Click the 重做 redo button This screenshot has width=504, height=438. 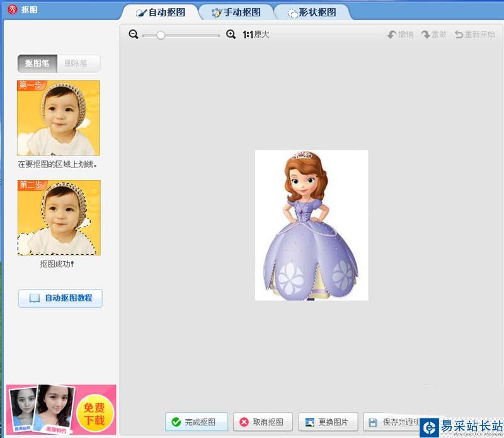tap(433, 35)
